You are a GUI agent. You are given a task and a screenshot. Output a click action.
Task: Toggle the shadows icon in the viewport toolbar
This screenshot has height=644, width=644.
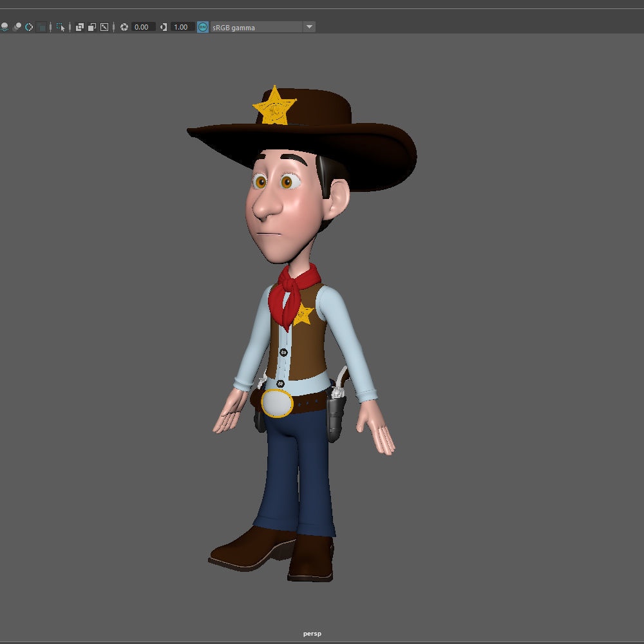point(4,27)
